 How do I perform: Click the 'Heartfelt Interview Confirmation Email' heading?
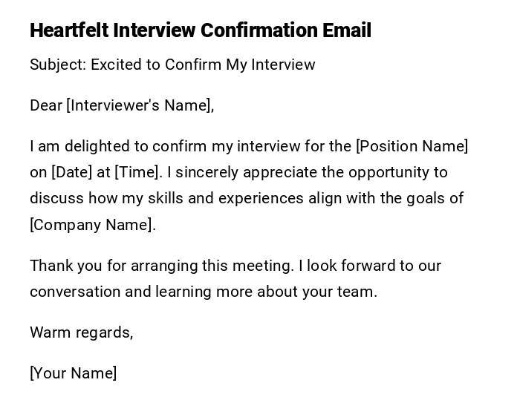point(201,30)
